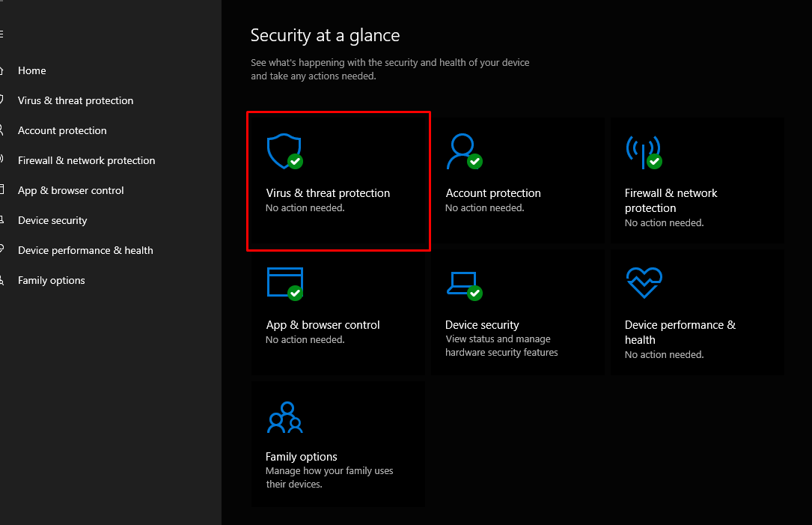Screen dimensions: 812x525
Task: Select App & browser control in sidebar
Action: 71,191
